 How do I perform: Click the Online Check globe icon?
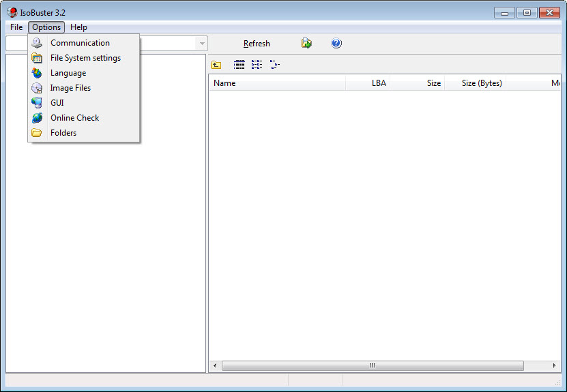coord(37,118)
